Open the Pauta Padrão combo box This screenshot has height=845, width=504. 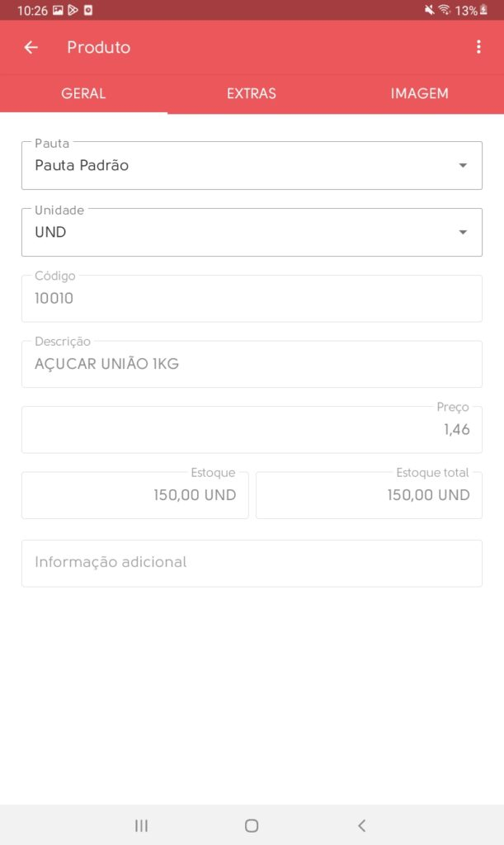pos(252,165)
